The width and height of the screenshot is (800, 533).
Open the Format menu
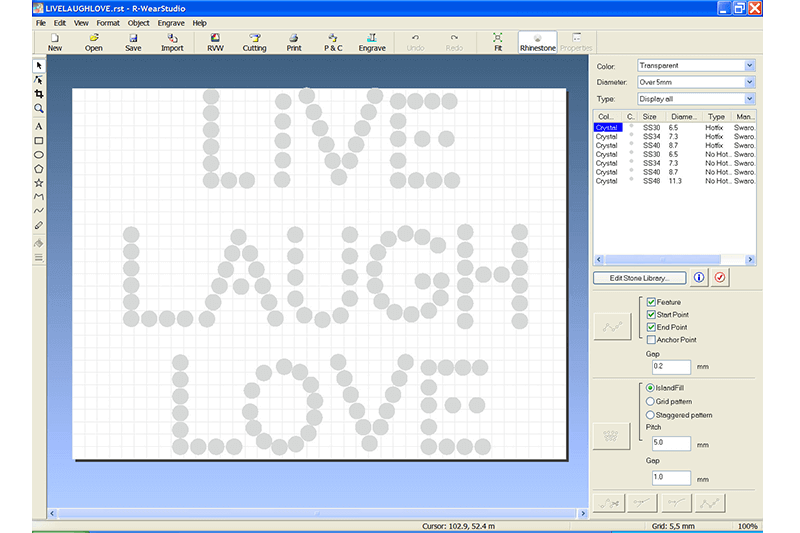108,22
